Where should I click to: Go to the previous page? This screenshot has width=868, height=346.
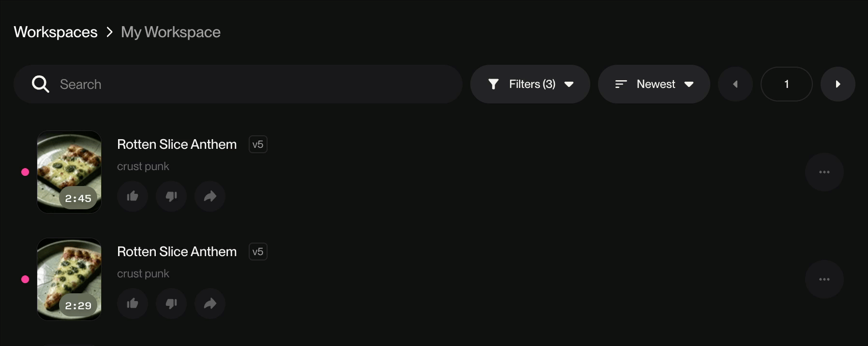coord(735,84)
